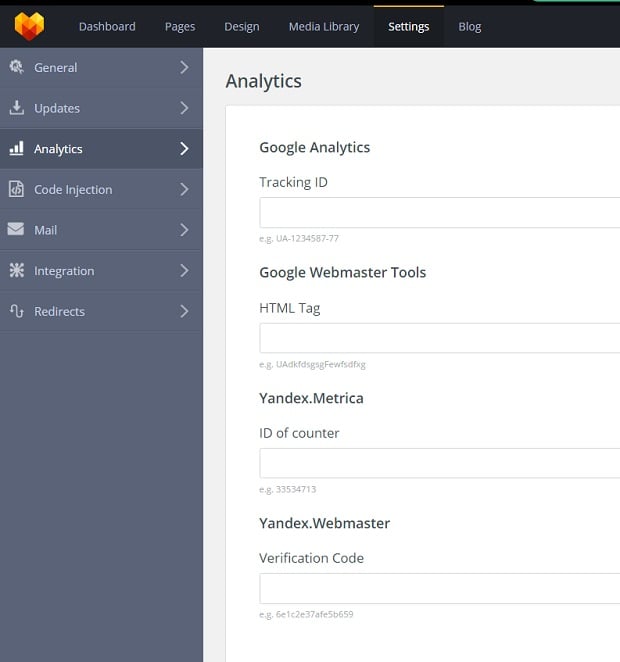Click the Integration asterisk icon
The height and width of the screenshot is (662, 620).
point(16,270)
